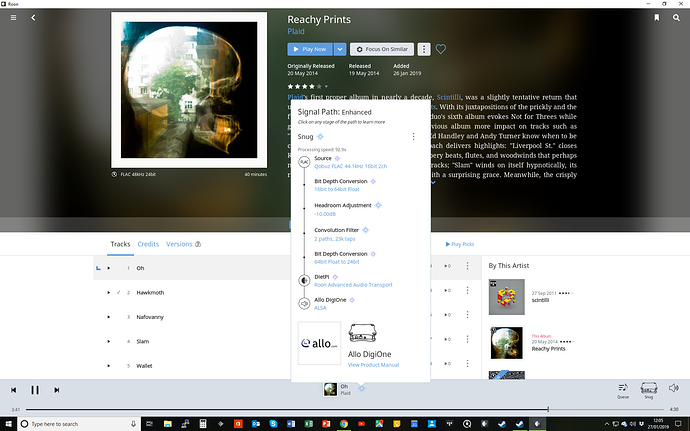This screenshot has height=431, width=690.
Task: Open the hamburger navigation menu
Action: (14, 18)
